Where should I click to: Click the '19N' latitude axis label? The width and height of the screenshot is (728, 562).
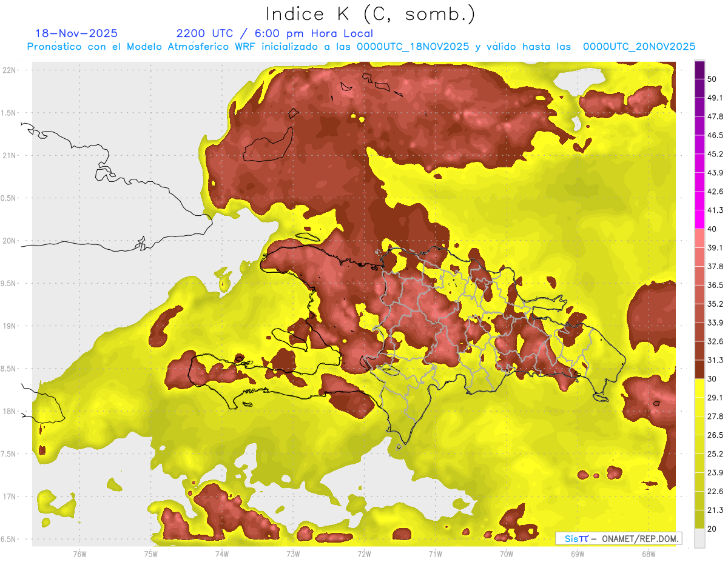pyautogui.click(x=9, y=326)
